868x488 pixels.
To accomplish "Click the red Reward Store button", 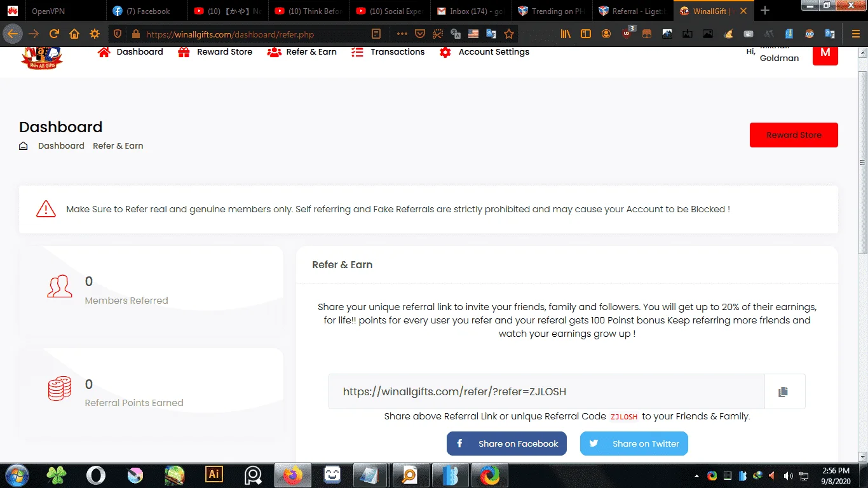I will point(794,135).
